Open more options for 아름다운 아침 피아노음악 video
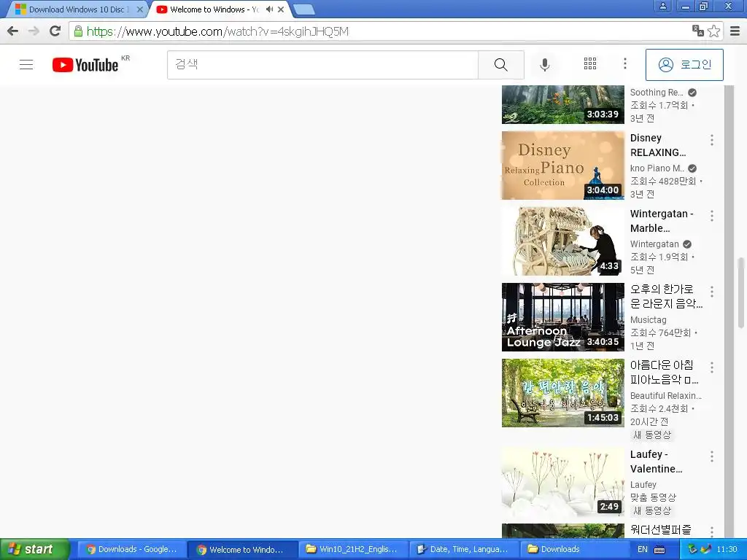The height and width of the screenshot is (560, 747). (712, 367)
